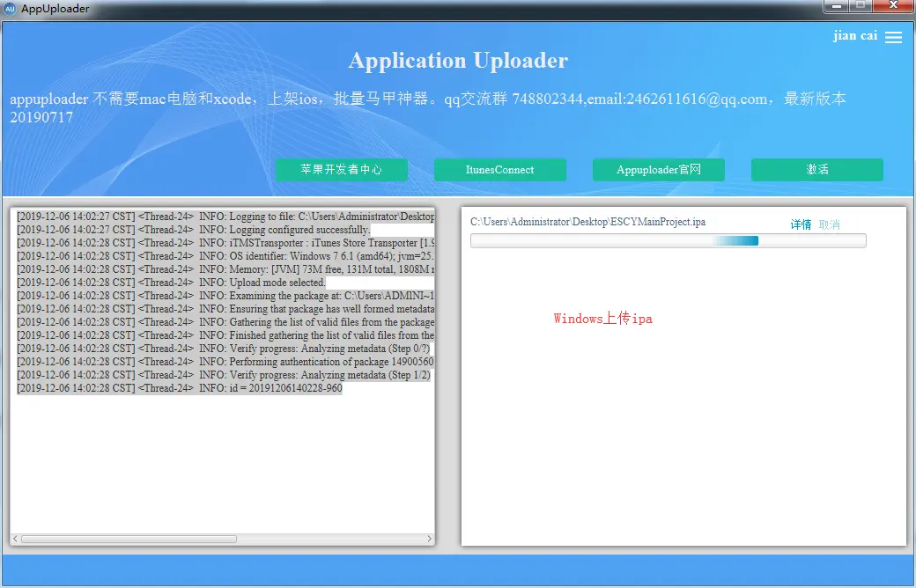
Task: Cancel the upload with 取消
Action: (x=829, y=224)
